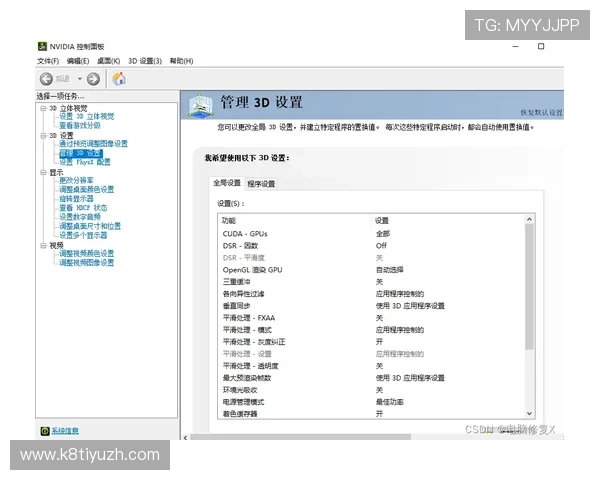Select the 环境光吸收 setting row

(x=371, y=390)
